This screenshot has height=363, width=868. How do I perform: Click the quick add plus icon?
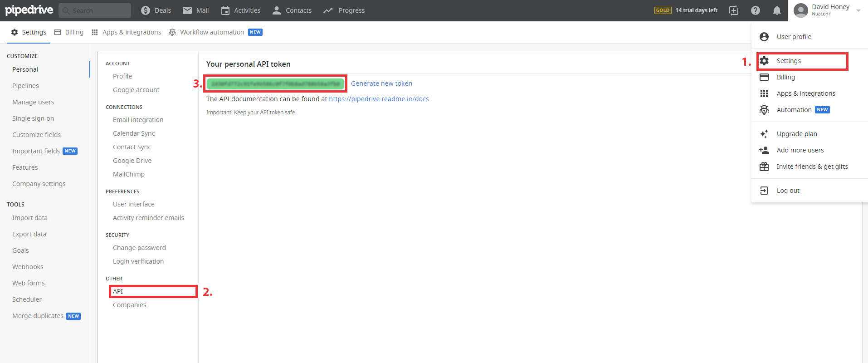734,10
